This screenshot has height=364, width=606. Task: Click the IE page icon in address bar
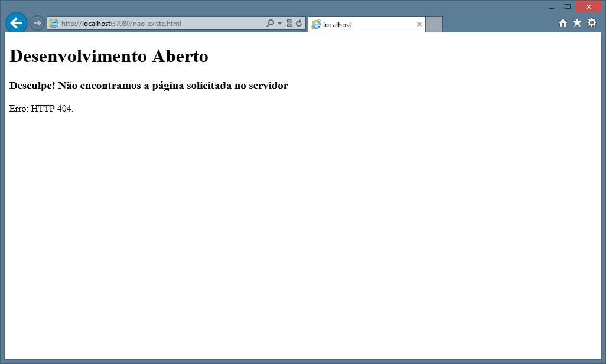click(54, 24)
